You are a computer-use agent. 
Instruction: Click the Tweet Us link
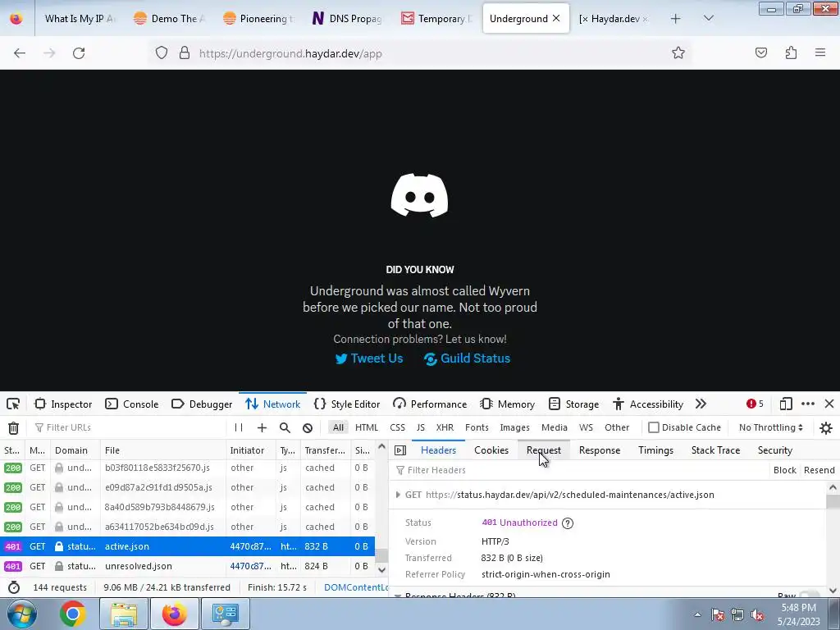(369, 358)
